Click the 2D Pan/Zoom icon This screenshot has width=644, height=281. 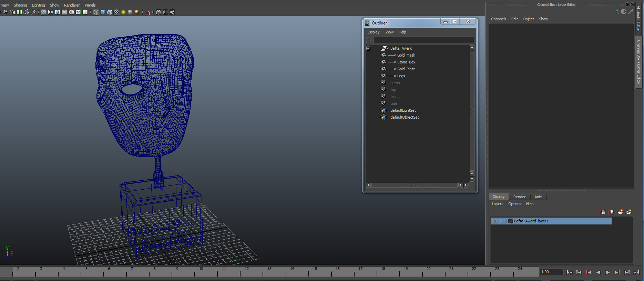[33, 12]
